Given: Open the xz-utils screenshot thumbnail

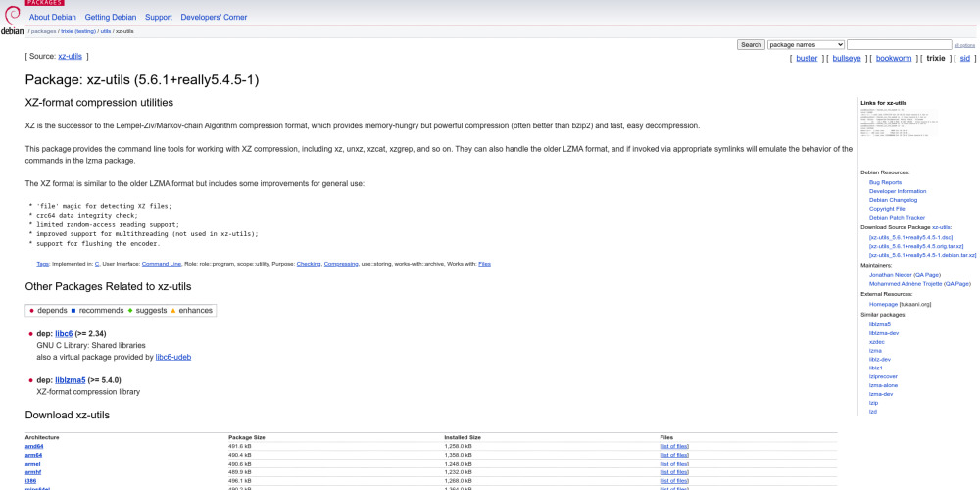Looking at the screenshot, I should [x=898, y=123].
